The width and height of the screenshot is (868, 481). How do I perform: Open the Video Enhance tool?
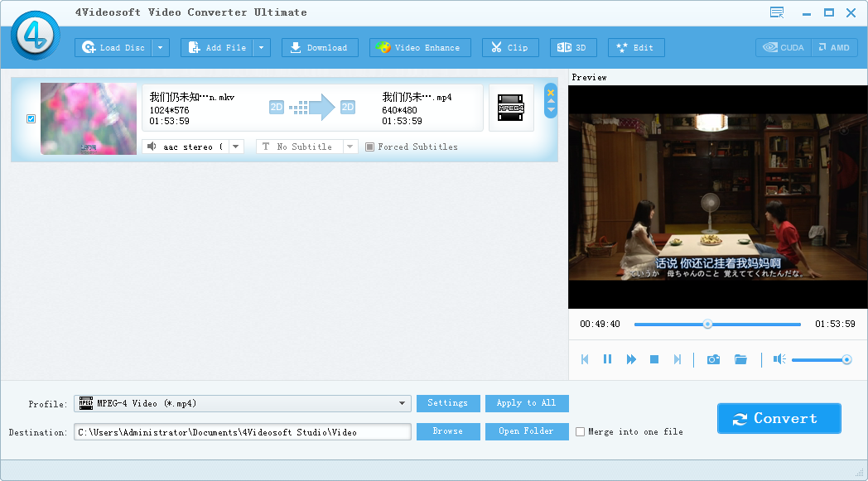420,48
